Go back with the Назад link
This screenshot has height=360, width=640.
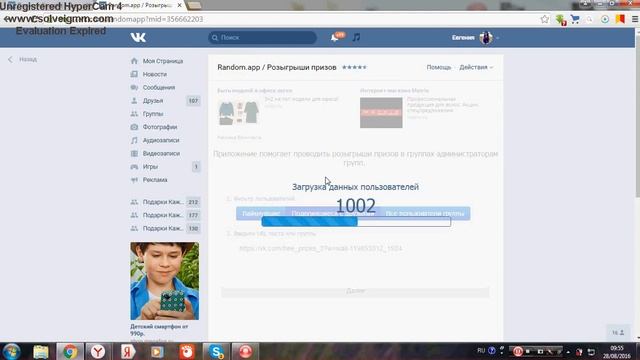tap(22, 59)
